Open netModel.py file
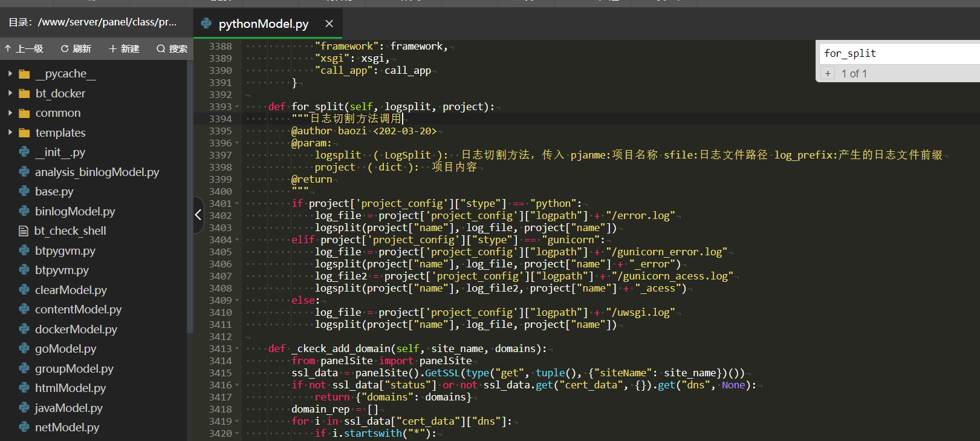Screen dimensions: 980x441 click(67, 427)
